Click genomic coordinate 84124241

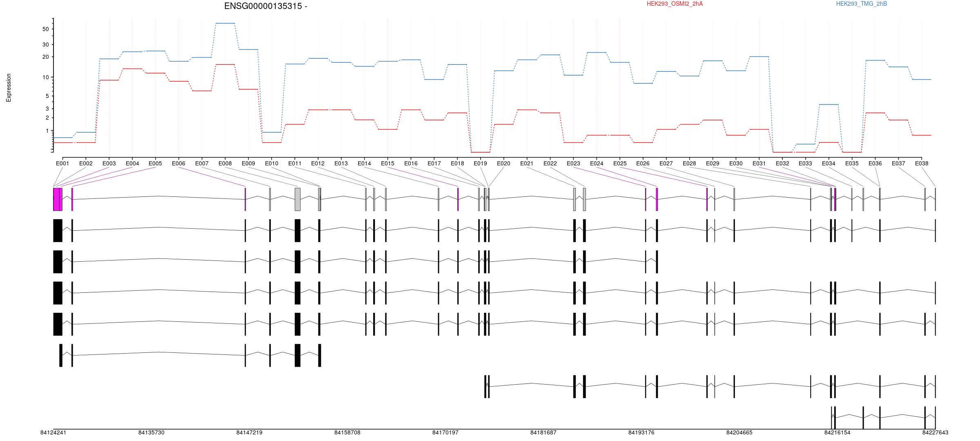pyautogui.click(x=53, y=432)
